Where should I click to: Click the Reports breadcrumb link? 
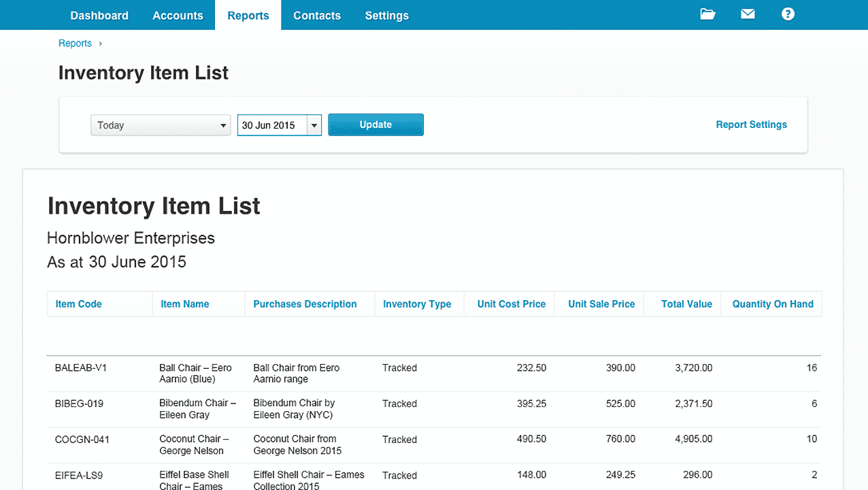75,44
